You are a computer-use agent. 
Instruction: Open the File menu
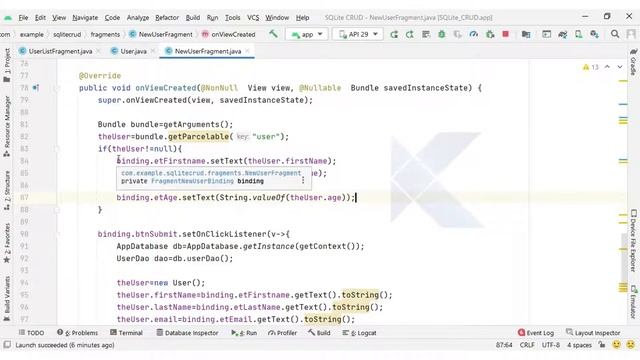(23, 18)
